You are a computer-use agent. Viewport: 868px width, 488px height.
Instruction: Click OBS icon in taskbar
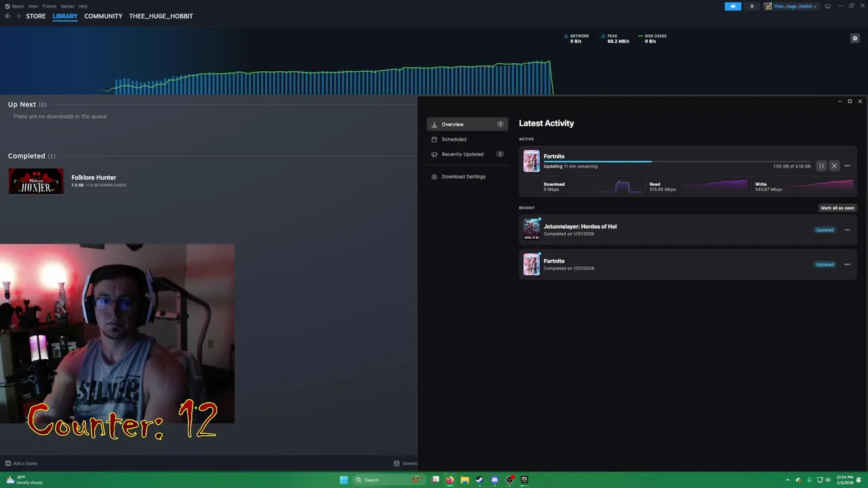pyautogui.click(x=509, y=480)
